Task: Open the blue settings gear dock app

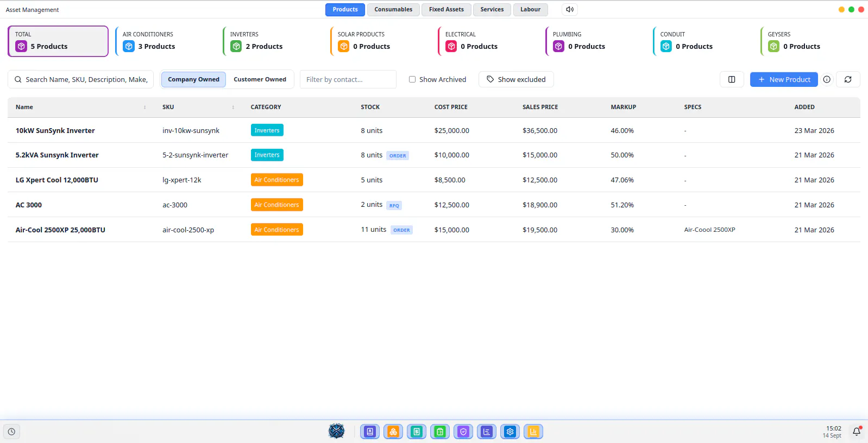Action: click(x=510, y=432)
